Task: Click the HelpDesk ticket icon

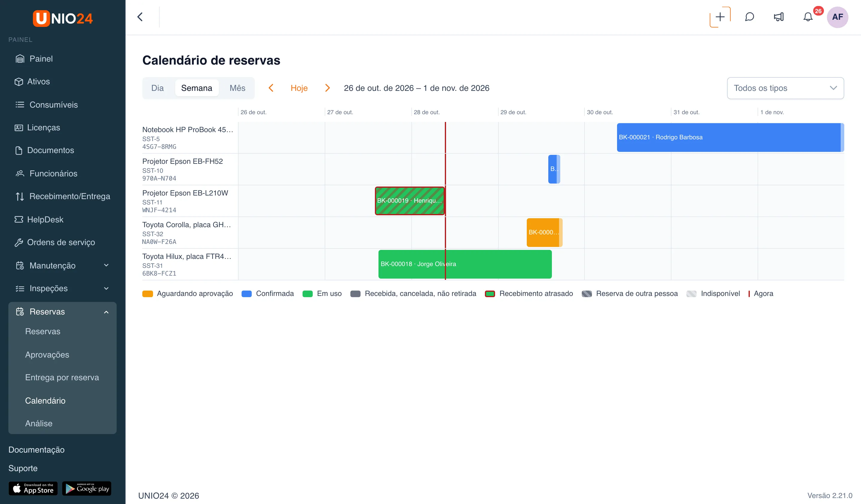Action: 19,219
